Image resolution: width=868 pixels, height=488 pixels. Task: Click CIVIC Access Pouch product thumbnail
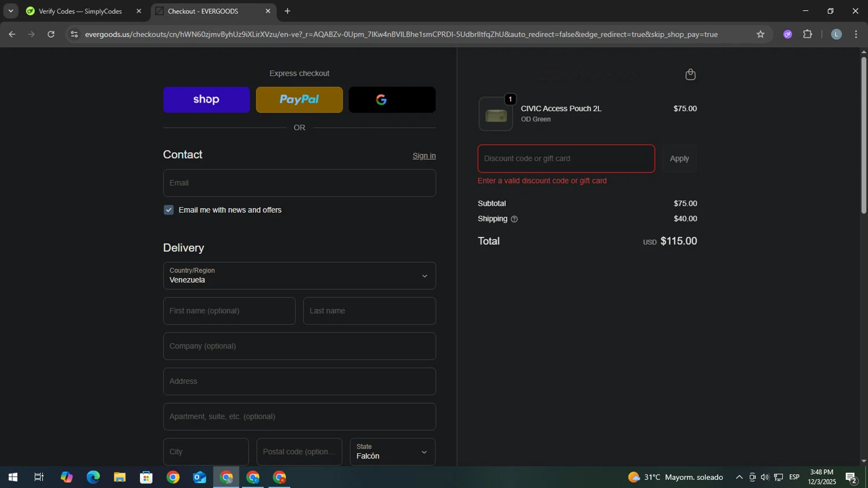pyautogui.click(x=496, y=114)
